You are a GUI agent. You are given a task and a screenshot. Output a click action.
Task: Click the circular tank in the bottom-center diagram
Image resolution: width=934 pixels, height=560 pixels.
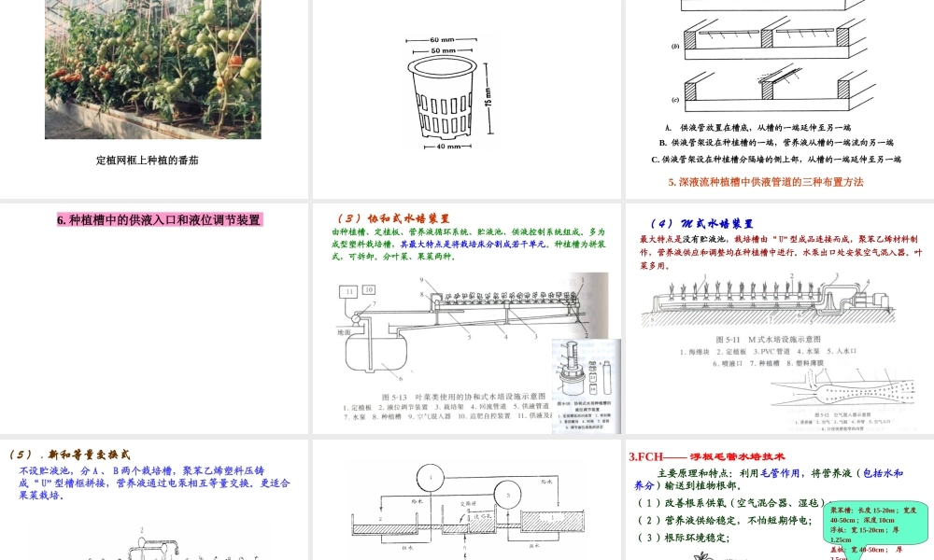point(432,479)
